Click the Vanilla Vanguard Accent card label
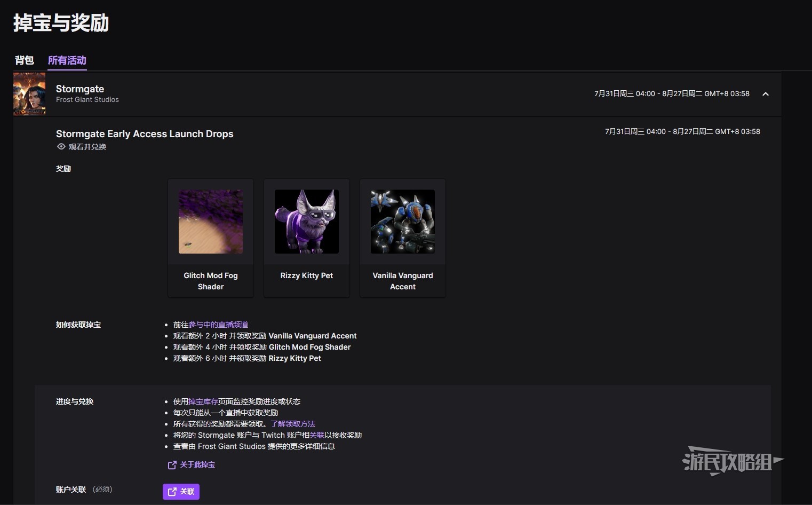The image size is (812, 505). coord(403,281)
